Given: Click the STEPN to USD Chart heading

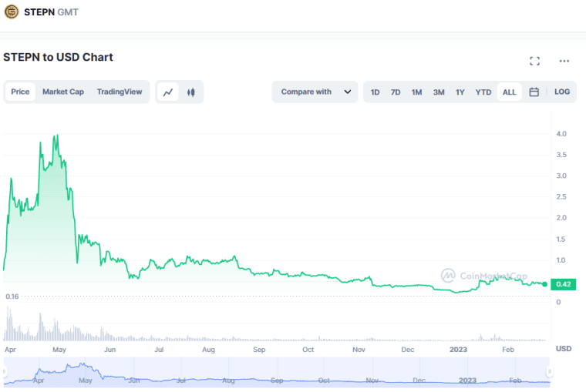Looking at the screenshot, I should point(58,57).
